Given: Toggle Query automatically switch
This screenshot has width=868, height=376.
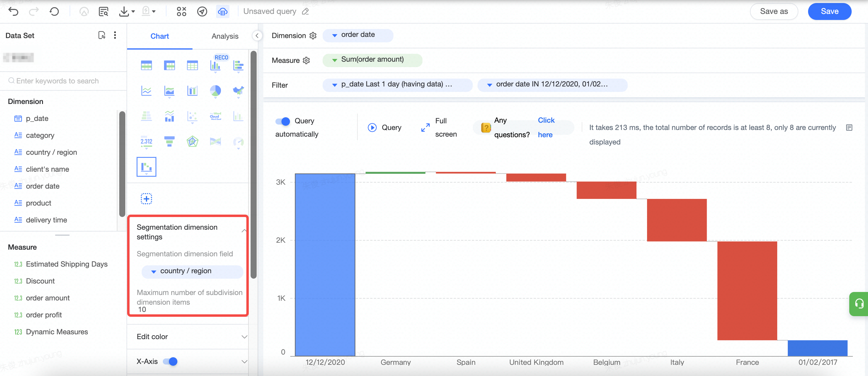Looking at the screenshot, I should point(282,121).
